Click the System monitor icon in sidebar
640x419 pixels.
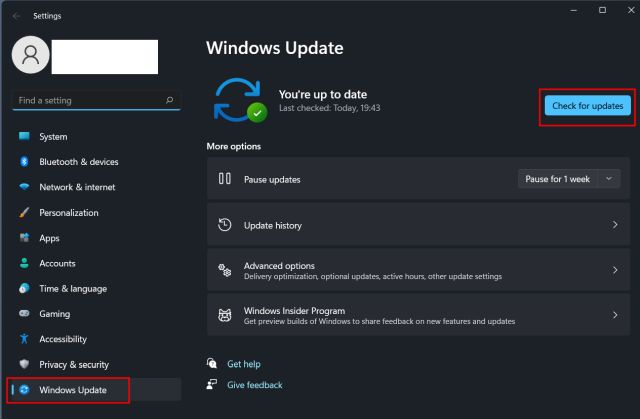(24, 136)
